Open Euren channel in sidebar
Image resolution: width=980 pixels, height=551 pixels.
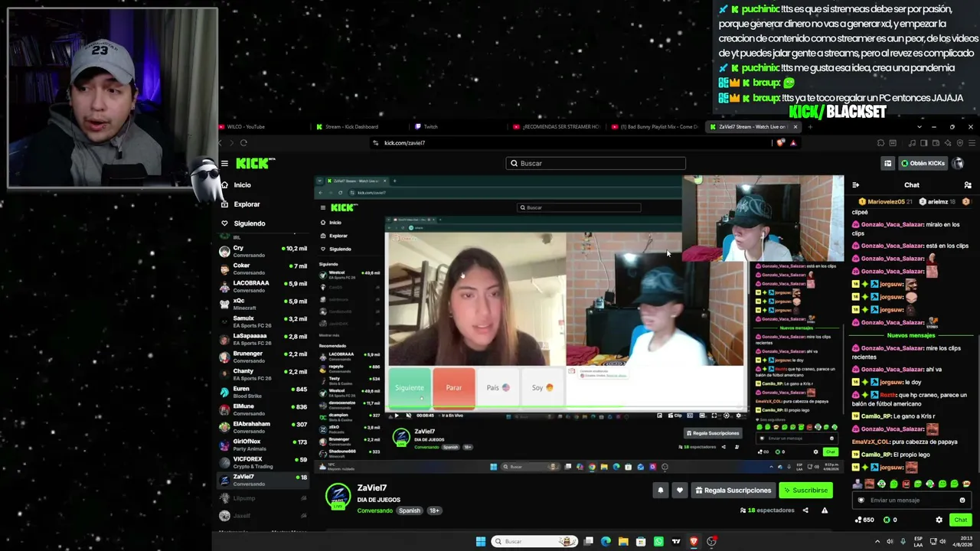tap(263, 392)
